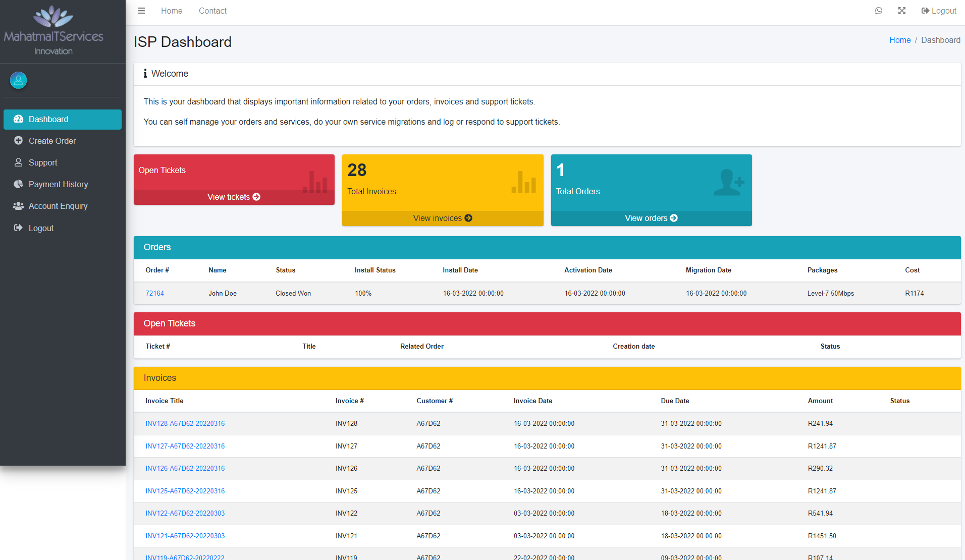
Task: Open Create Order from the sidebar
Action: [x=52, y=141]
